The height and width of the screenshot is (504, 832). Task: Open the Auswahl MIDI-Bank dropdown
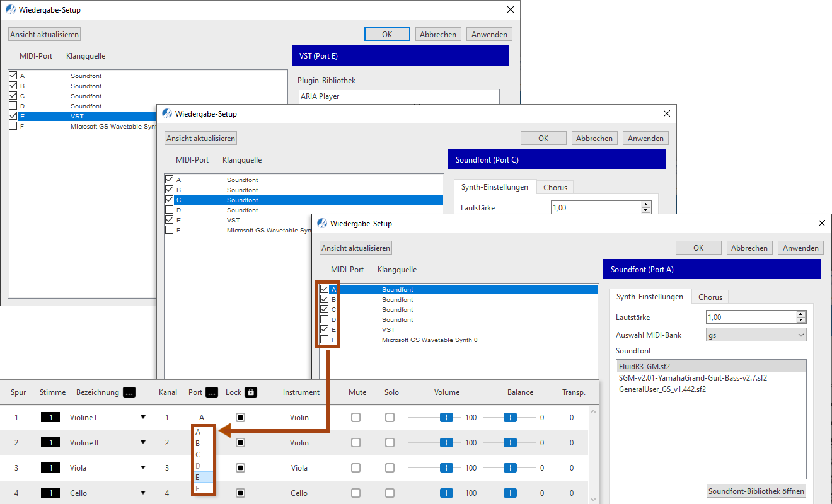click(756, 335)
